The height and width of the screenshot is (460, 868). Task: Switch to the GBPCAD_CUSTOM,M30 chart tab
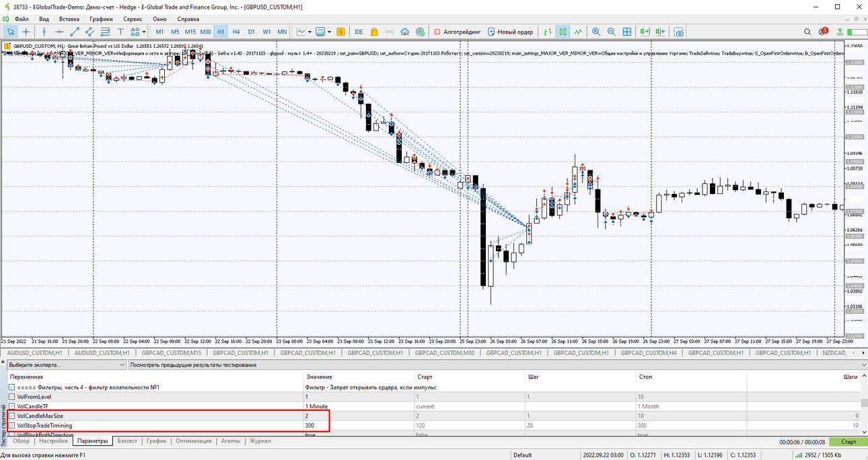[x=445, y=352]
